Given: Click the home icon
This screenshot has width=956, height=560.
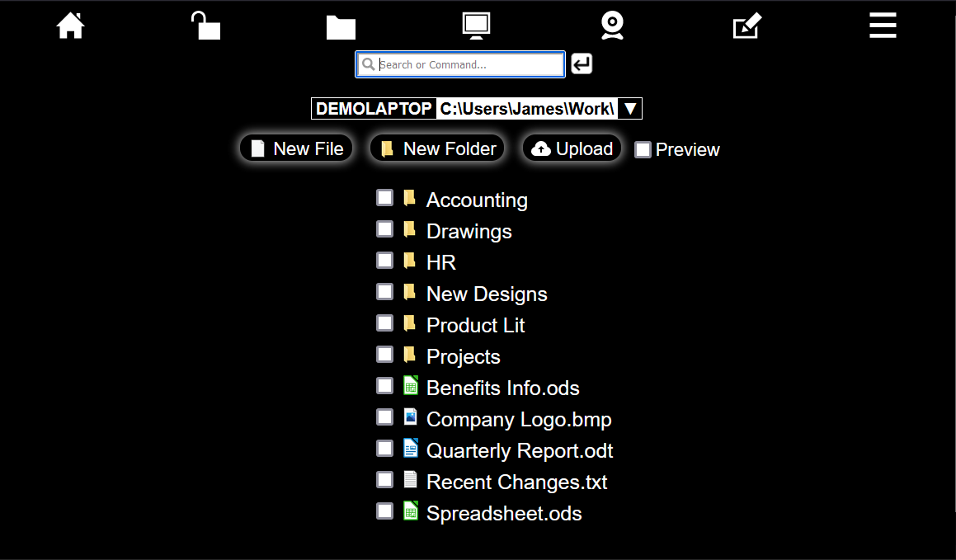Looking at the screenshot, I should 70,25.
